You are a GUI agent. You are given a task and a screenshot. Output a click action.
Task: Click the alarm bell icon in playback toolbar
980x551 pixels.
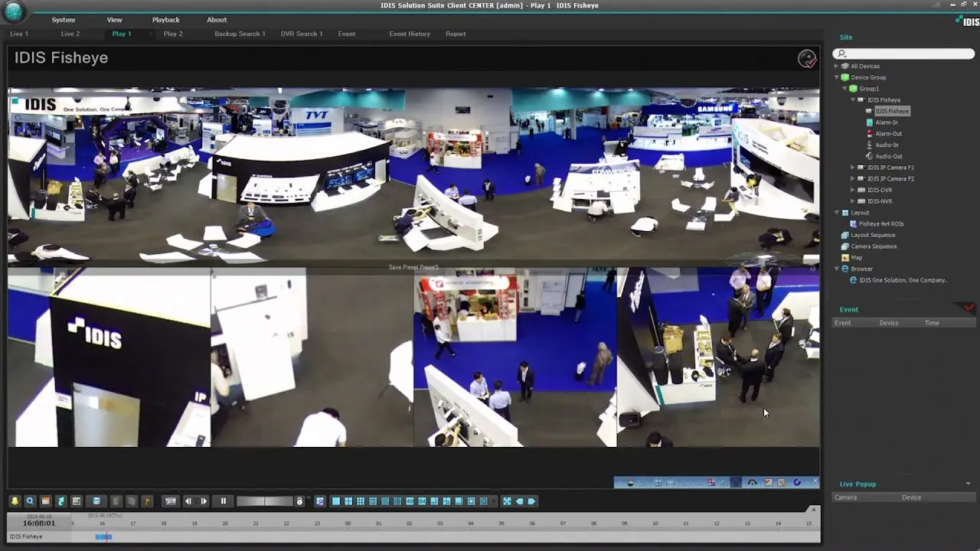[x=15, y=501]
